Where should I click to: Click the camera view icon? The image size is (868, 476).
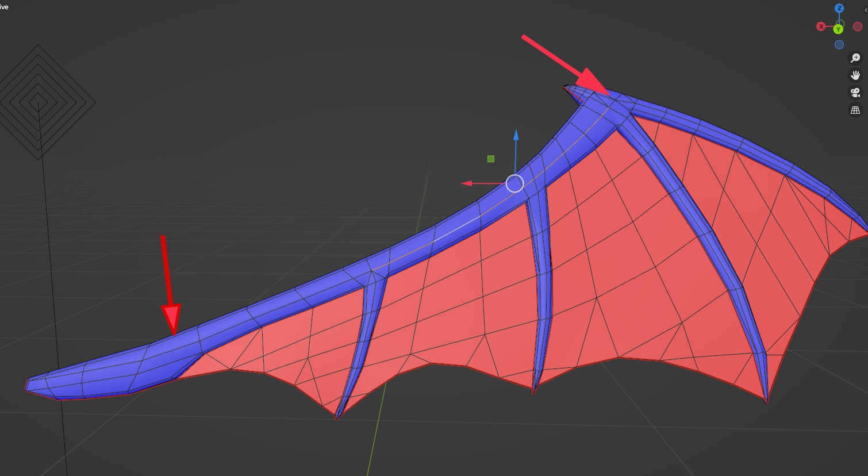pyautogui.click(x=856, y=93)
